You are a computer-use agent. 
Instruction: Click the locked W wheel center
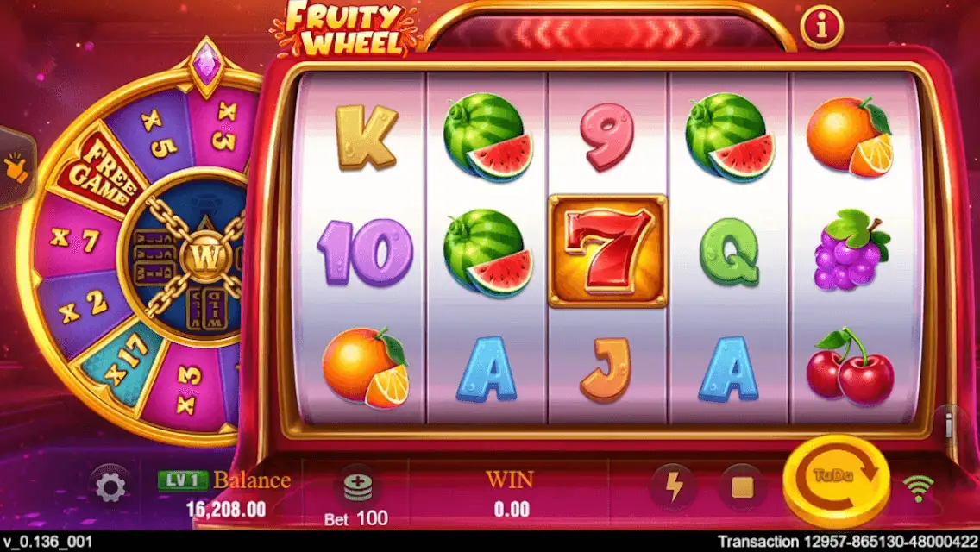click(x=204, y=256)
